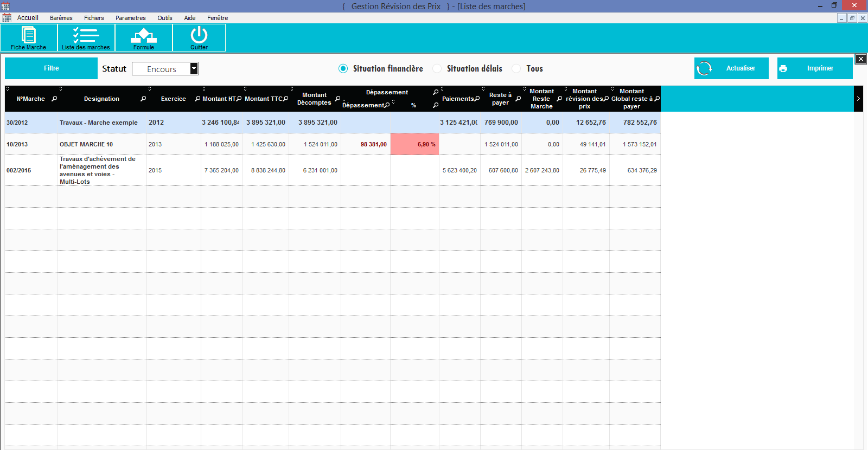This screenshot has height=450, width=868.
Task: Open the Barèmes menu
Action: click(x=61, y=18)
